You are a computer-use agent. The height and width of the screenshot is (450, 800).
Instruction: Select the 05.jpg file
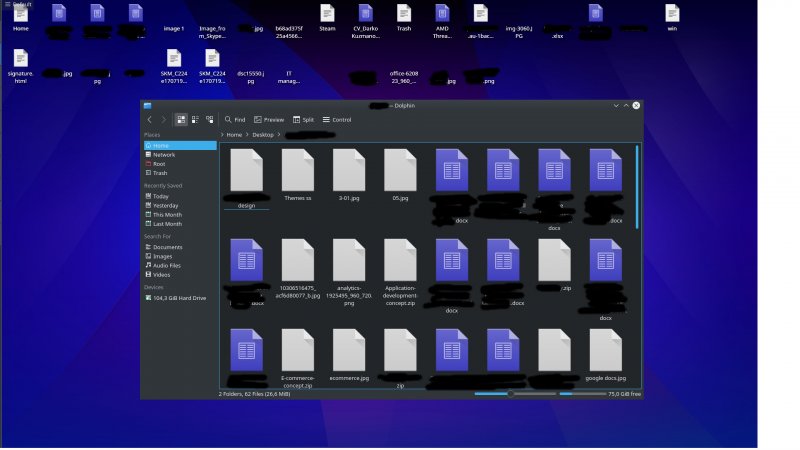point(401,175)
